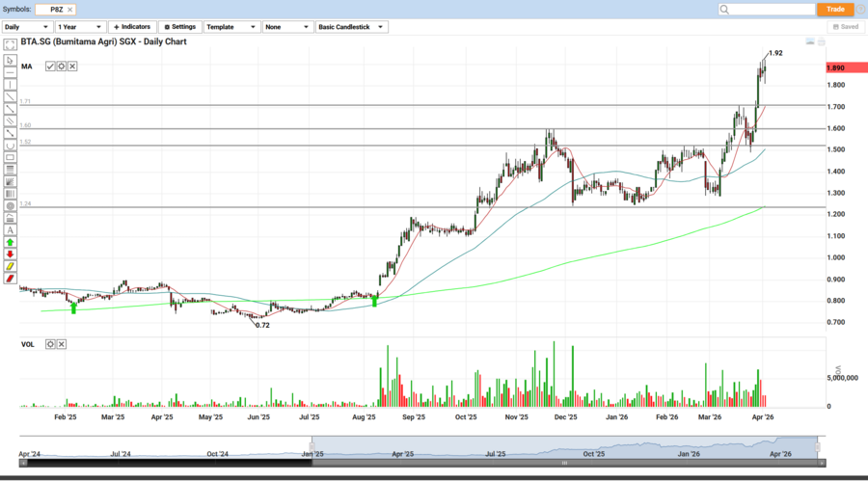Select the vertical line drawing tool
This screenshot has width=868, height=481.
[x=10, y=84]
